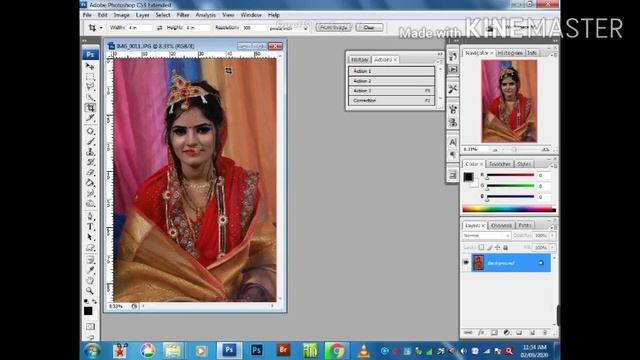Switch to the Styles tab

(524, 164)
